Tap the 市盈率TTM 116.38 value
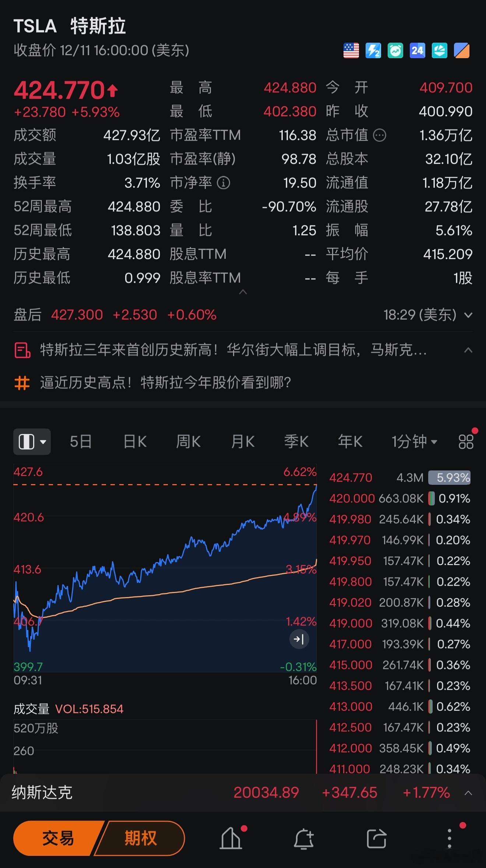 click(x=297, y=135)
